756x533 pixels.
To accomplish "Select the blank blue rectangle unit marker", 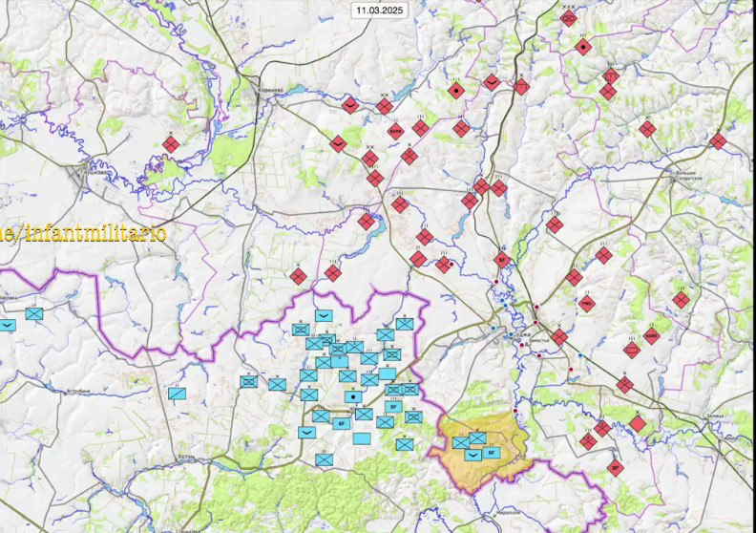I will (x=362, y=438).
